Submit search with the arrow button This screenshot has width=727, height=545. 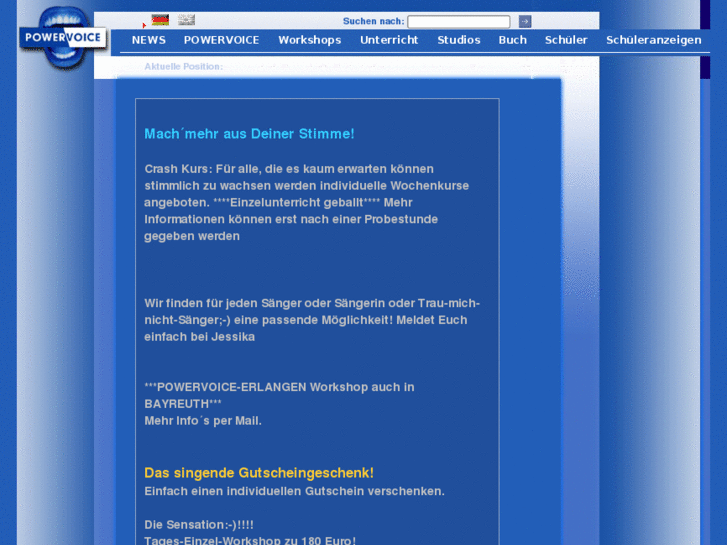point(525,21)
